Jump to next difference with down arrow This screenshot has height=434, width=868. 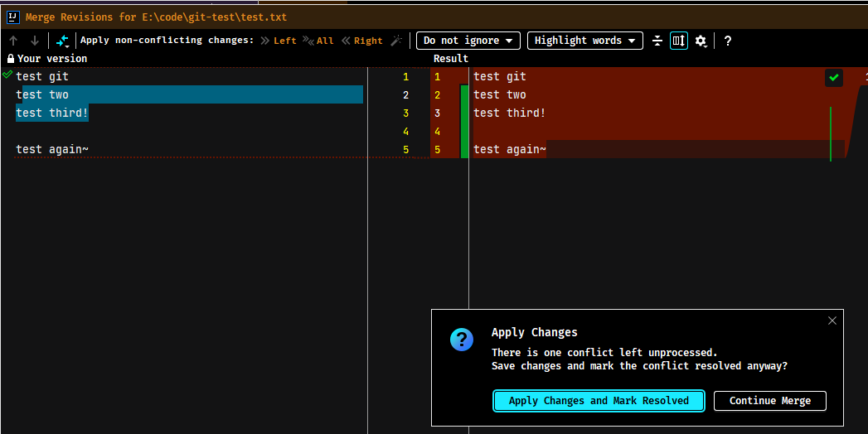click(x=34, y=41)
